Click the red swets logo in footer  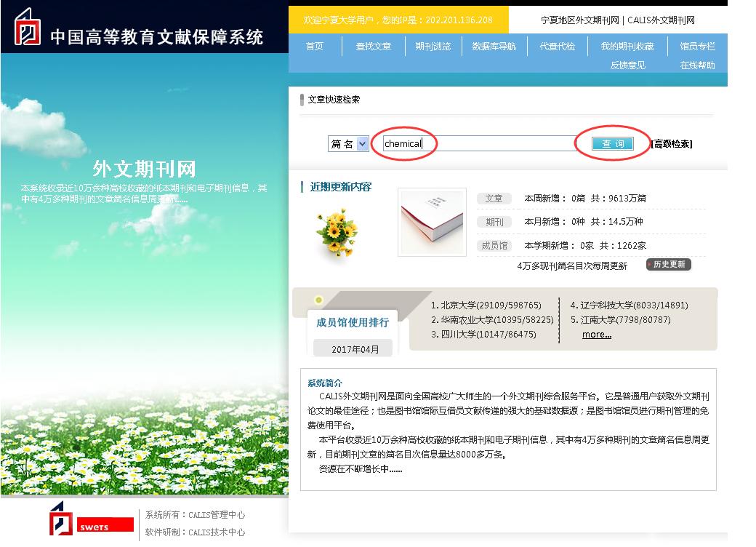tap(105, 524)
